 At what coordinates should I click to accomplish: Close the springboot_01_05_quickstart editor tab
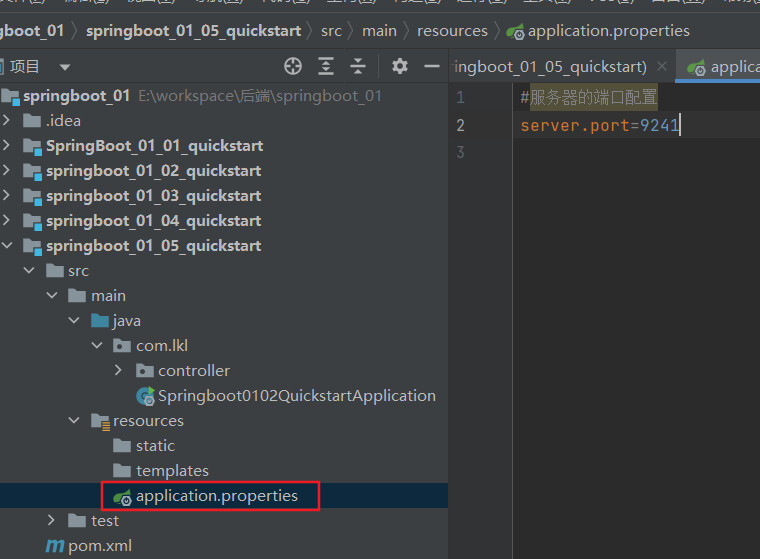(662, 66)
